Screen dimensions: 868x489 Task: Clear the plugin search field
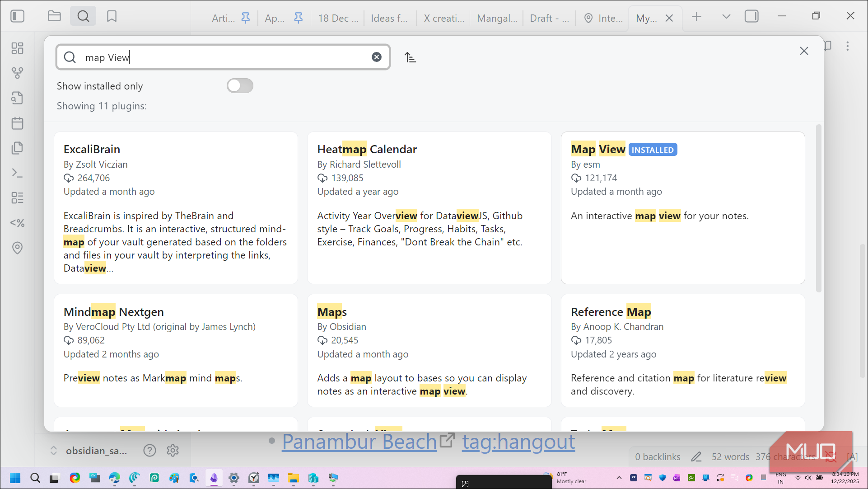coord(377,57)
